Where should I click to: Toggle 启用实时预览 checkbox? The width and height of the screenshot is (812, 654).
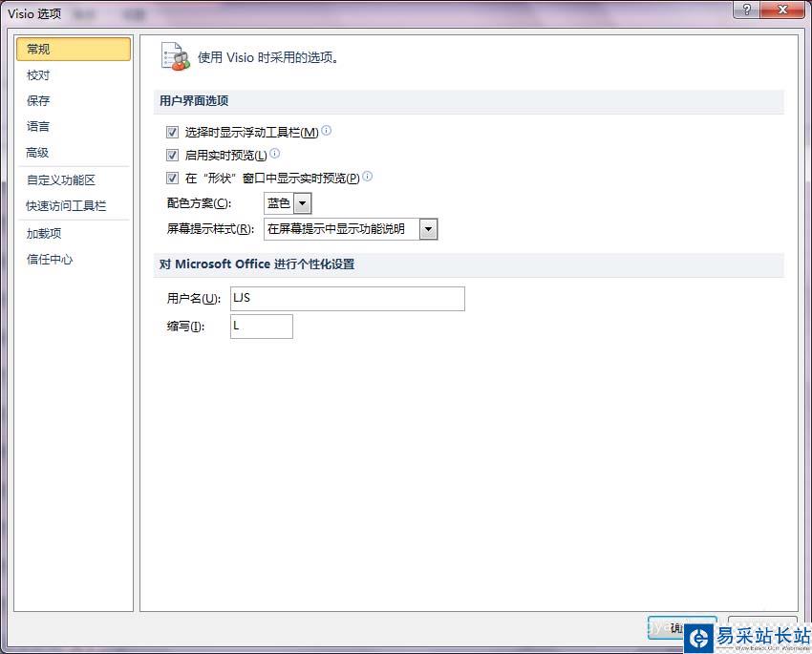[x=173, y=156]
